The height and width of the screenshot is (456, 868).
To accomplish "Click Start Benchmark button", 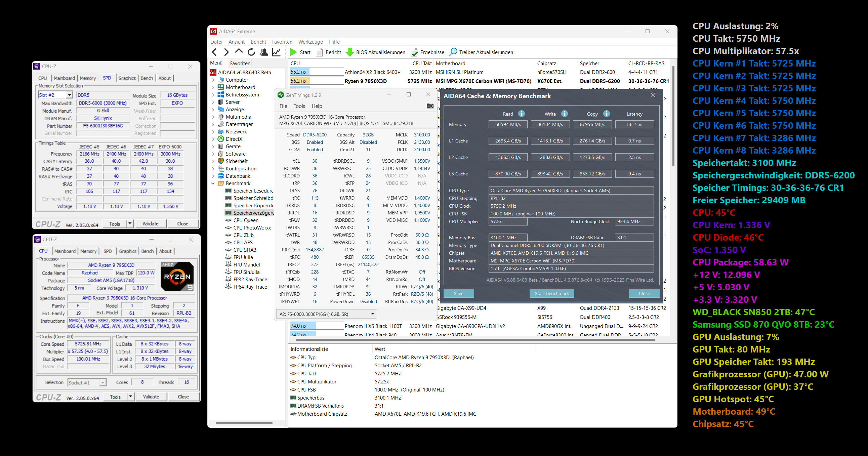I will coord(551,293).
